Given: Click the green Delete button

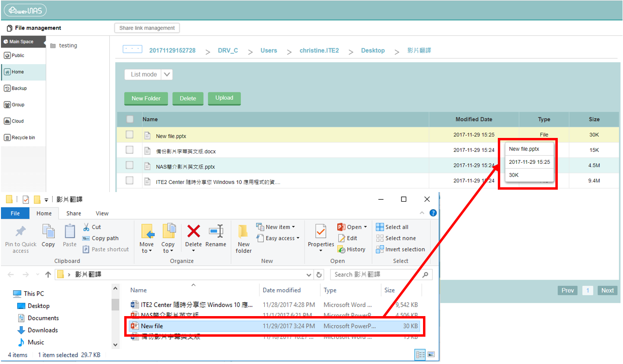Looking at the screenshot, I should point(188,98).
